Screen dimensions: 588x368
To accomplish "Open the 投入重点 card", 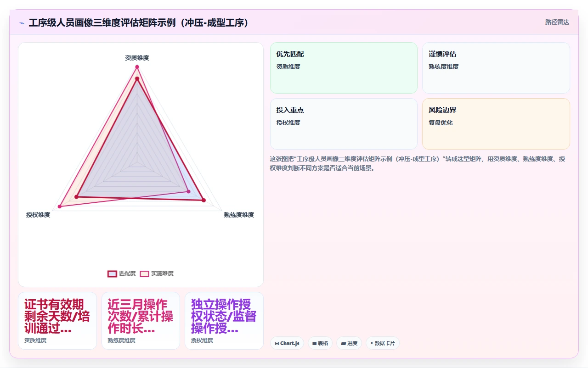I will 344,124.
